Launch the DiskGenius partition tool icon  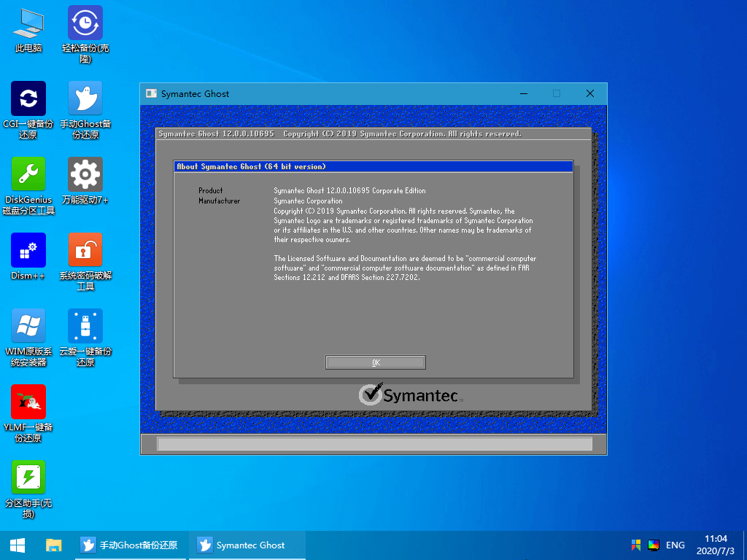(x=28, y=175)
